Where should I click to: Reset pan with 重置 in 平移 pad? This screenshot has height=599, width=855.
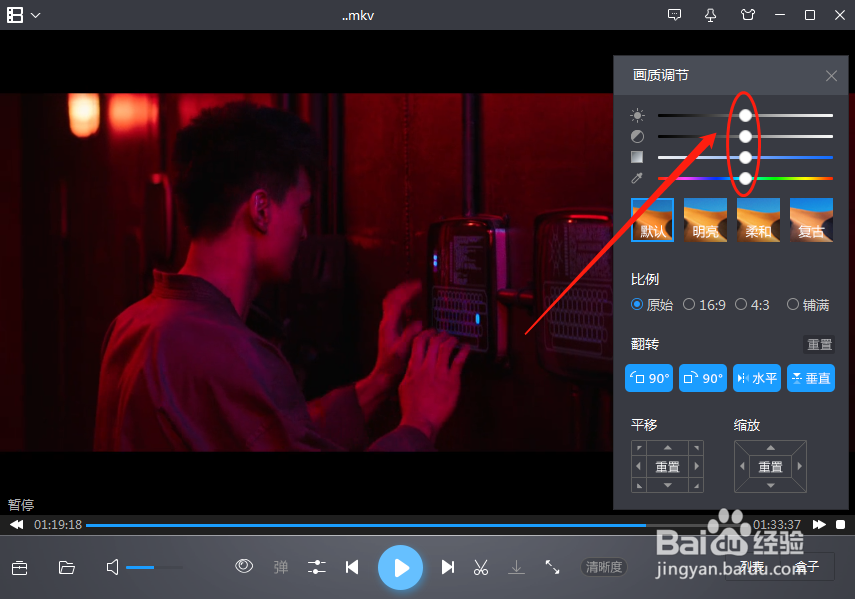667,467
